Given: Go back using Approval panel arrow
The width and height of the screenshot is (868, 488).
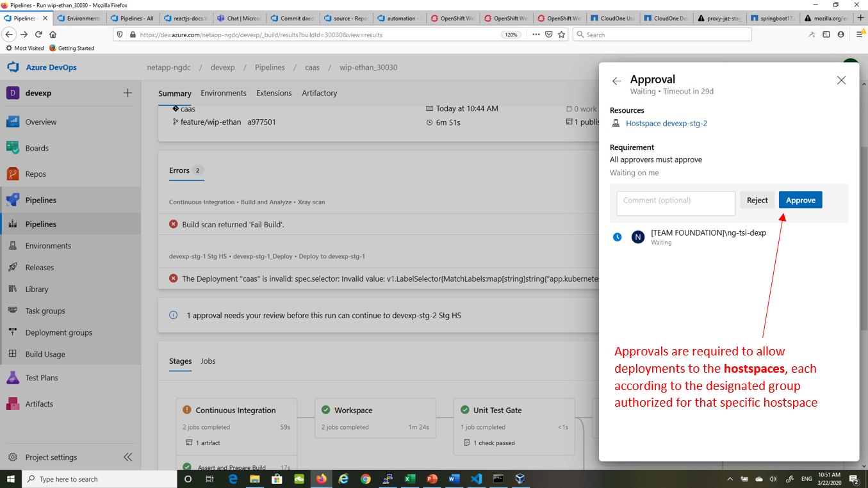Looking at the screenshot, I should 616,81.
